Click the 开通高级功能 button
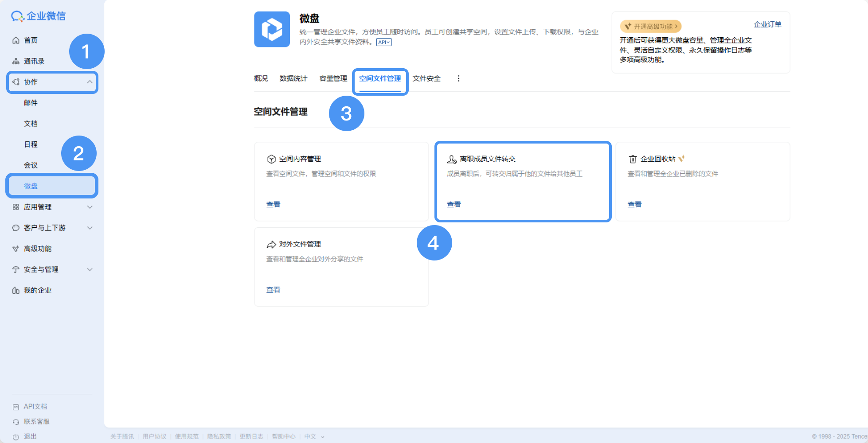 coord(651,27)
